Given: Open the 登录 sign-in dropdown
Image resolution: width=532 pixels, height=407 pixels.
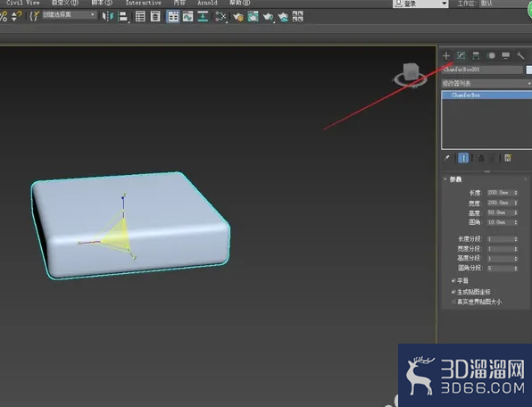Looking at the screenshot, I should [x=420, y=4].
